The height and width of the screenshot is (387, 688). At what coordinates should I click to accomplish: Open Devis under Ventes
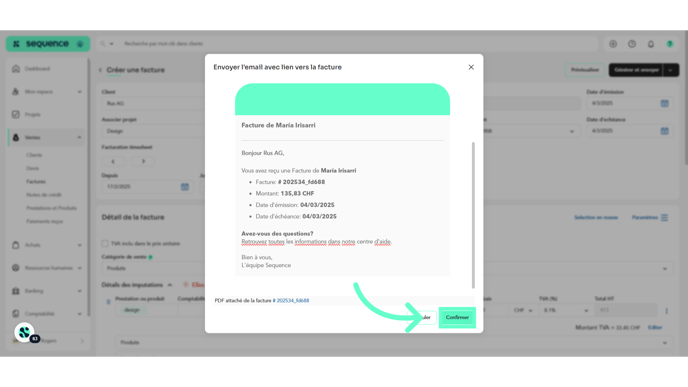(x=32, y=168)
